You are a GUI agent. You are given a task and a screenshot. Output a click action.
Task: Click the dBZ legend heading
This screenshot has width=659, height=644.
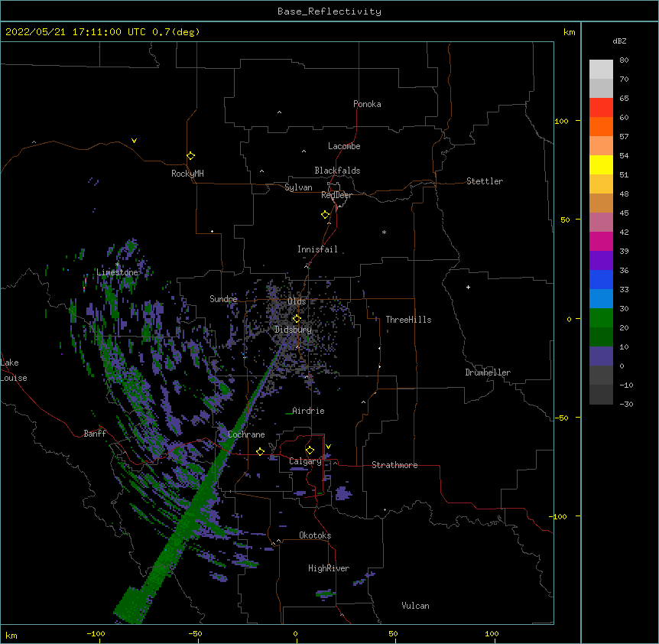[619, 41]
